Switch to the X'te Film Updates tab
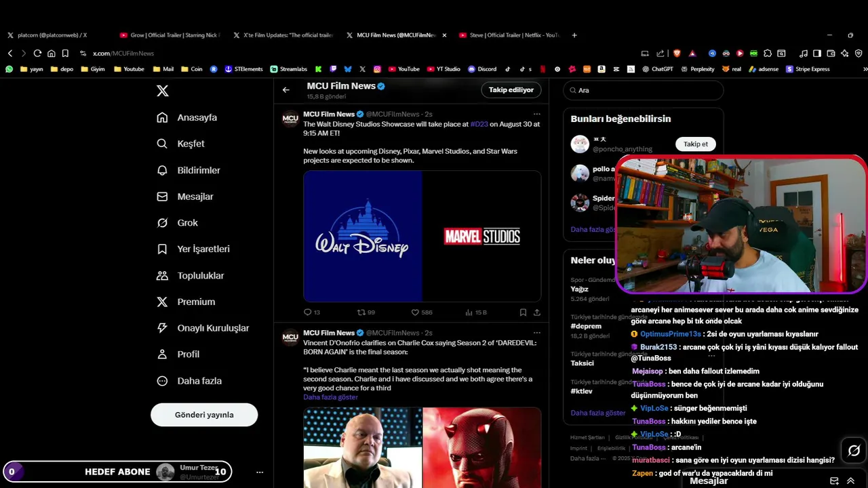Viewport: 868px width, 488px height. click(283, 35)
